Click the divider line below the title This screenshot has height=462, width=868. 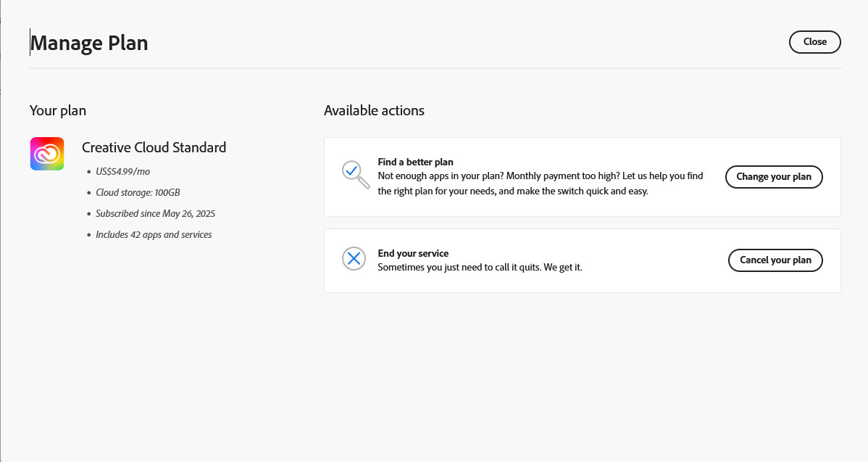point(435,68)
